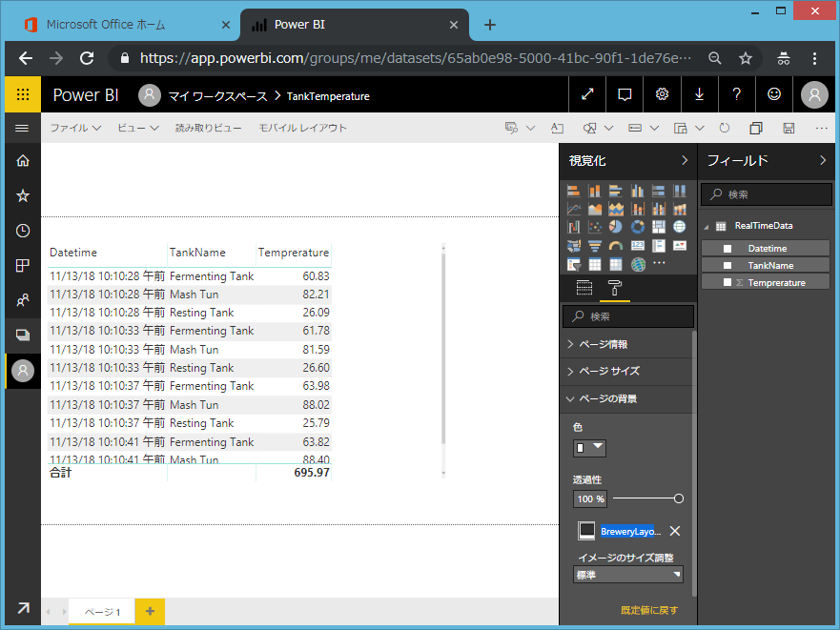Select the area chart visual
This screenshot has width=840, height=630.
tap(595, 209)
